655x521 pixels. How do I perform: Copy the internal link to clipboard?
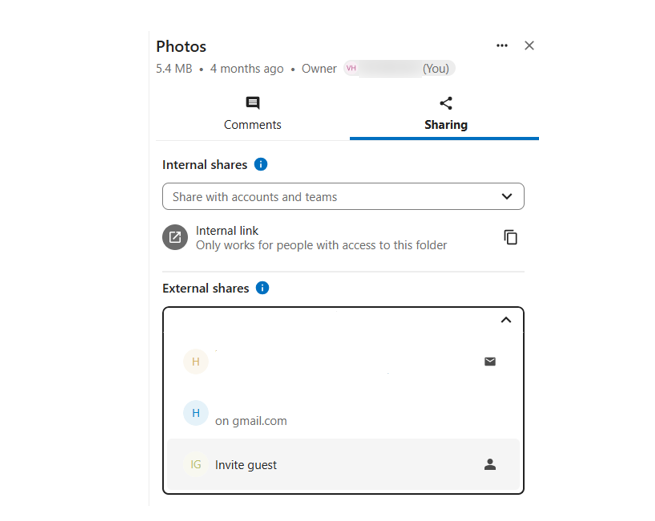[510, 237]
